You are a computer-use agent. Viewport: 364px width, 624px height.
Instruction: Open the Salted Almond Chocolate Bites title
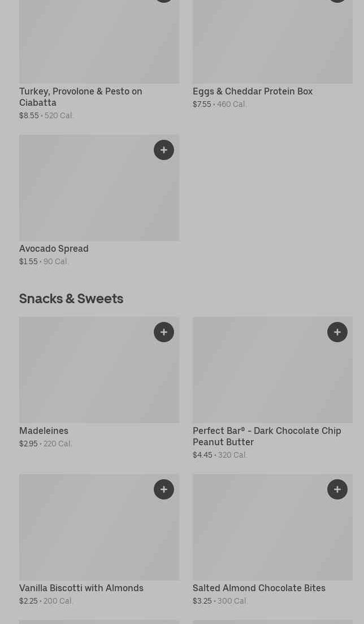coord(259,588)
